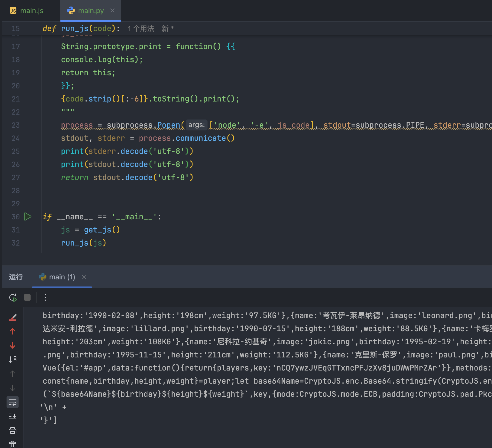Image resolution: width=492 pixels, height=448 pixels.
Task: Click the red down arrow in console
Action: point(13,345)
